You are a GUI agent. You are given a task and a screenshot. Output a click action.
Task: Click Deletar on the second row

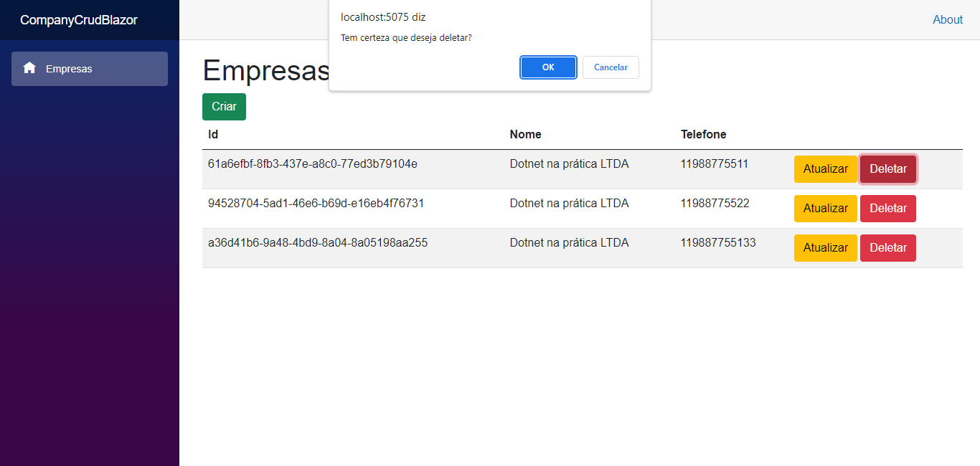888,208
